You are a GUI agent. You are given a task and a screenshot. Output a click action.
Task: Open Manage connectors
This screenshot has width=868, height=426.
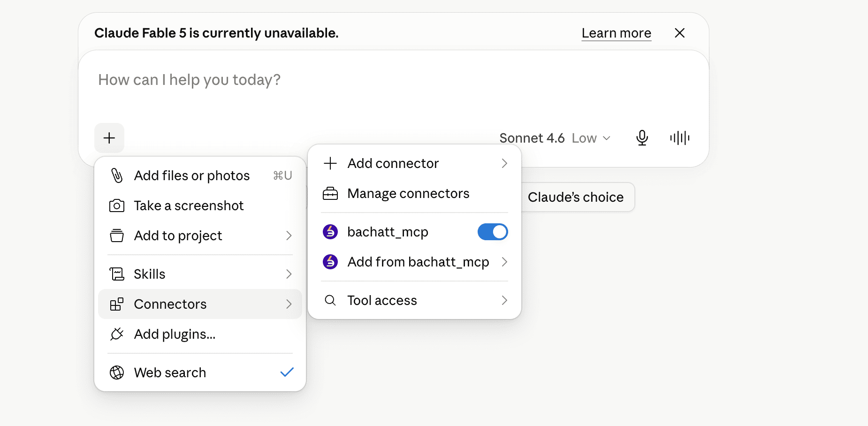[x=415, y=193]
